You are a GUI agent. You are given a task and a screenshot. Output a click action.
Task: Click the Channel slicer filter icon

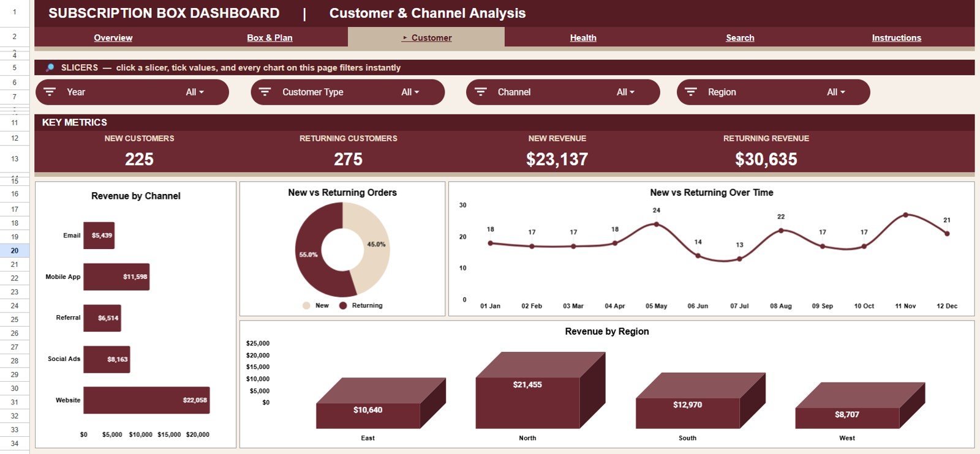pyautogui.click(x=481, y=92)
